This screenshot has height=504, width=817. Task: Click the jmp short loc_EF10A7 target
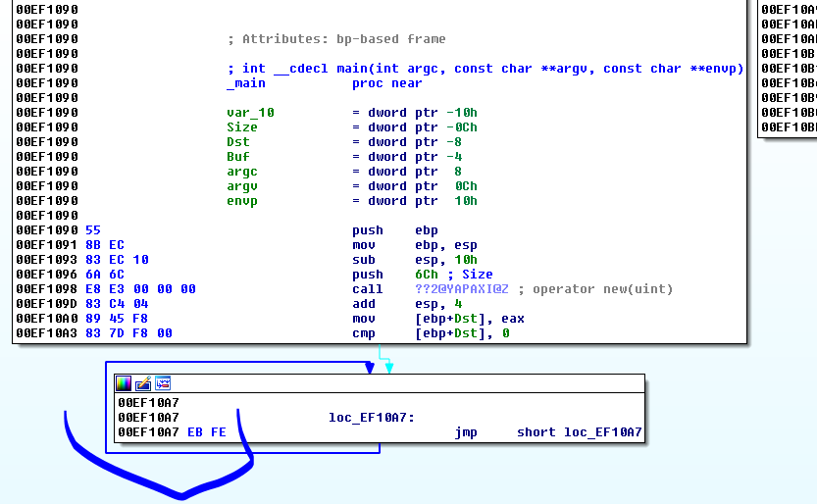pyautogui.click(x=602, y=432)
